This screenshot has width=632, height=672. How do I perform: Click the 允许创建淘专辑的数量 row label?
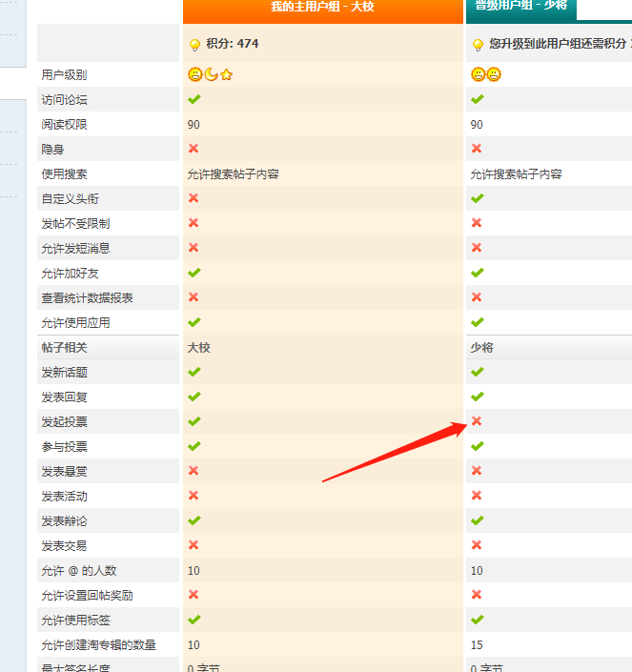pyautogui.click(x=98, y=645)
